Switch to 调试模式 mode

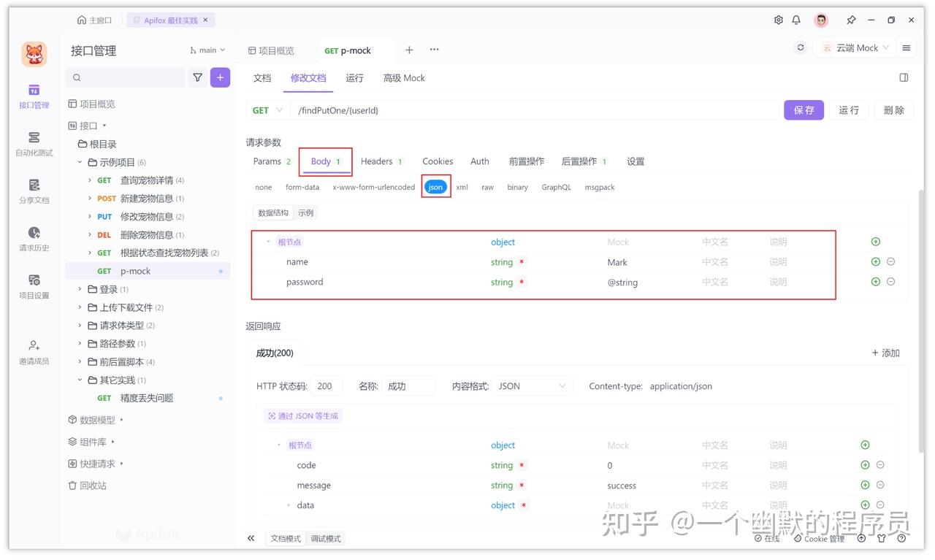326,539
